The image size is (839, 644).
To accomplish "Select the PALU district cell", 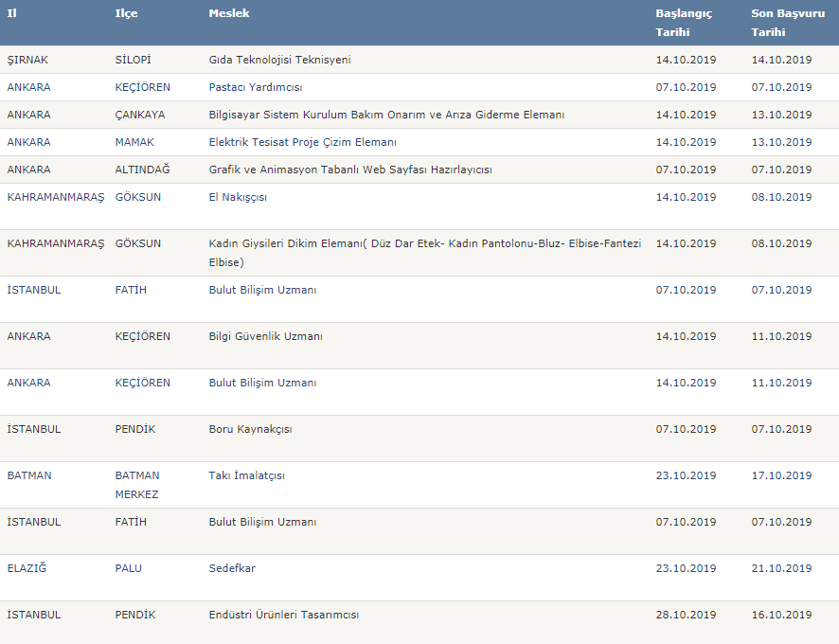I will point(129,568).
